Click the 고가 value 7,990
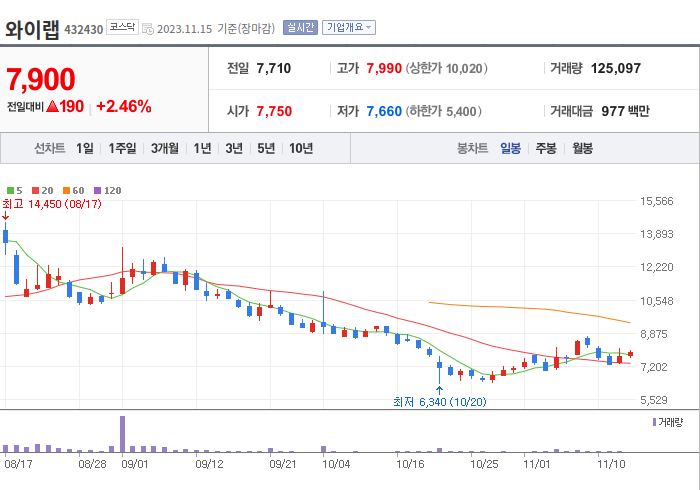 (x=384, y=68)
